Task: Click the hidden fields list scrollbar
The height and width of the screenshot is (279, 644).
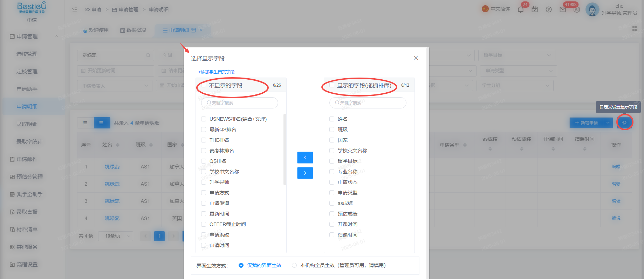Action: (285, 149)
